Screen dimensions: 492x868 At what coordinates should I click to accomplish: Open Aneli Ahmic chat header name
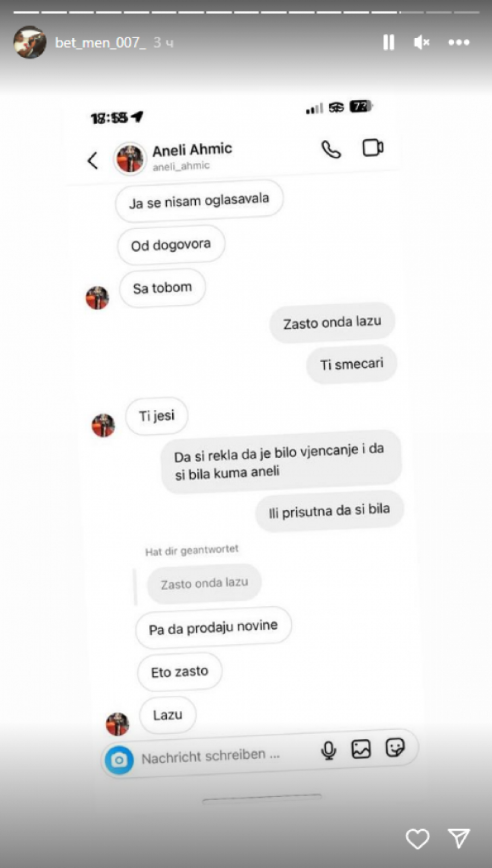192,149
